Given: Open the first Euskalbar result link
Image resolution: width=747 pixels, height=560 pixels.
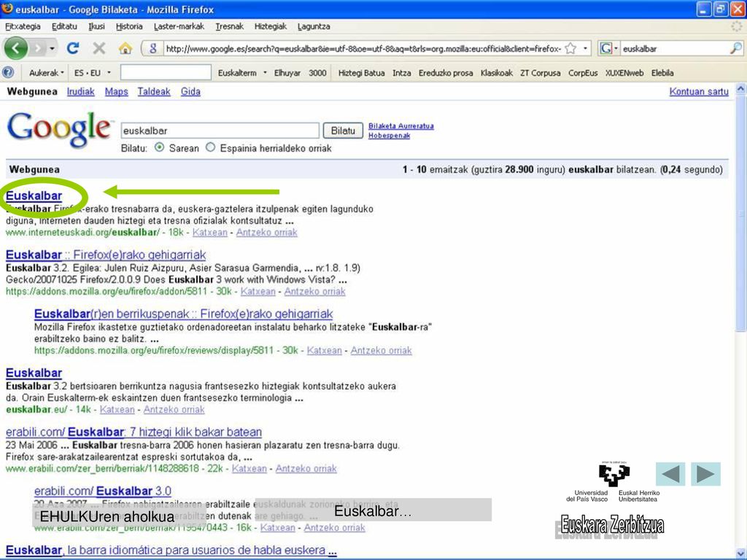Looking at the screenshot, I should (x=34, y=195).
